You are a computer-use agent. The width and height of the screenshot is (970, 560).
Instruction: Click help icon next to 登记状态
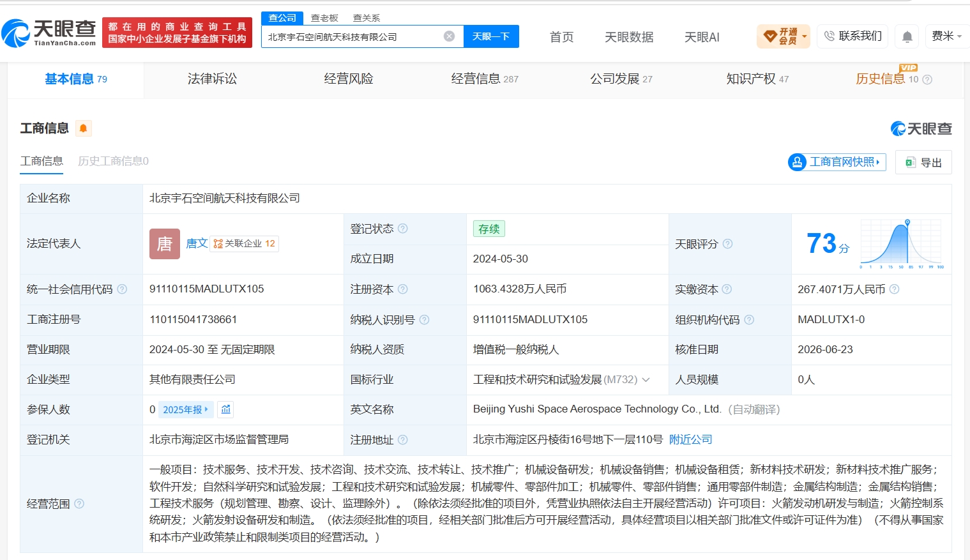click(403, 229)
